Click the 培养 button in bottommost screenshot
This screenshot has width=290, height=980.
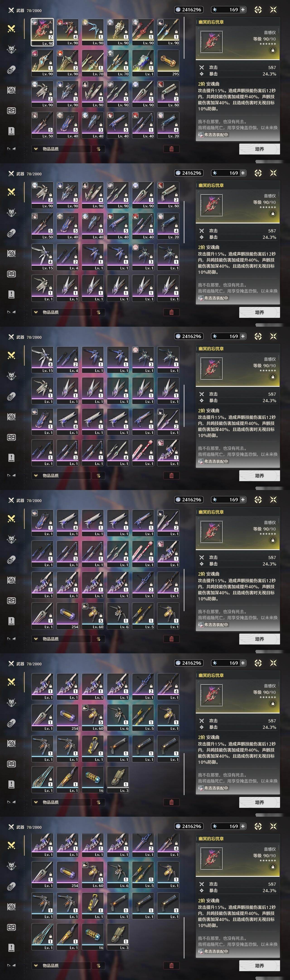[260, 965]
